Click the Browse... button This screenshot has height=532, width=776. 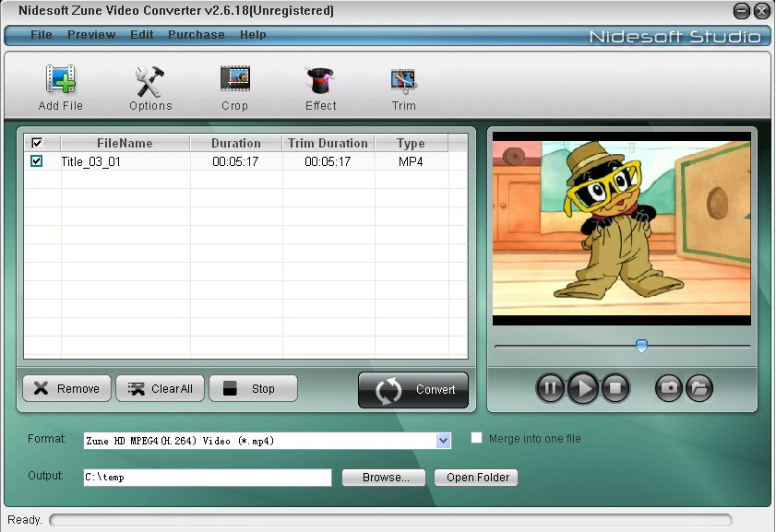click(x=384, y=477)
